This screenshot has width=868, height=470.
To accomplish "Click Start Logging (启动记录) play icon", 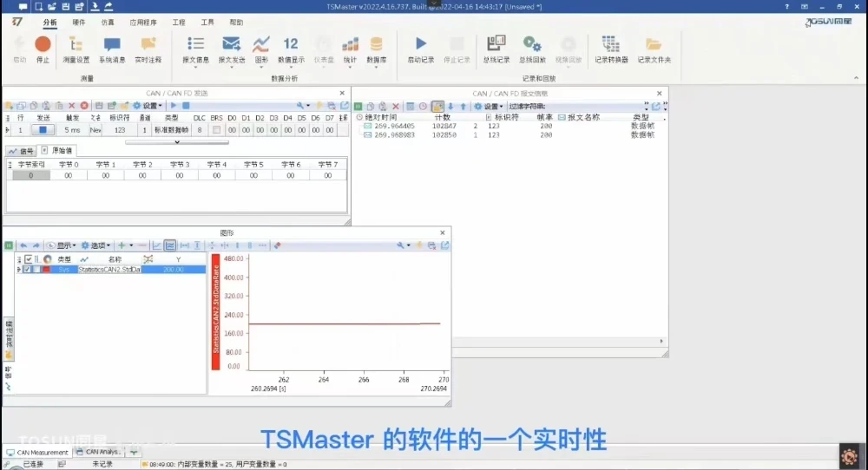I will tap(421, 49).
